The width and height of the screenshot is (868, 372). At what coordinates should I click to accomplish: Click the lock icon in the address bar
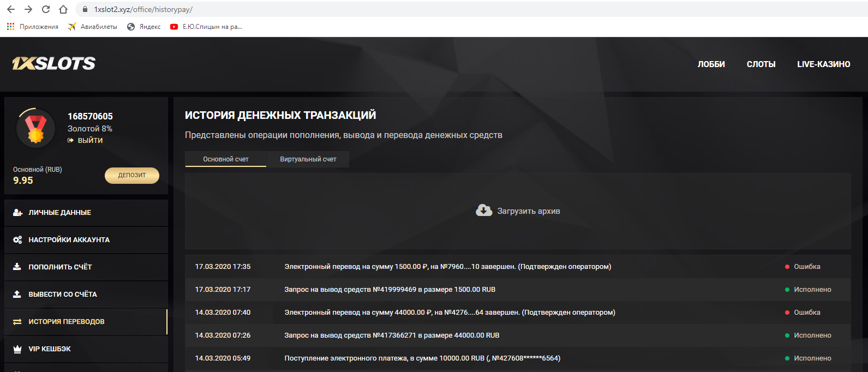(85, 9)
